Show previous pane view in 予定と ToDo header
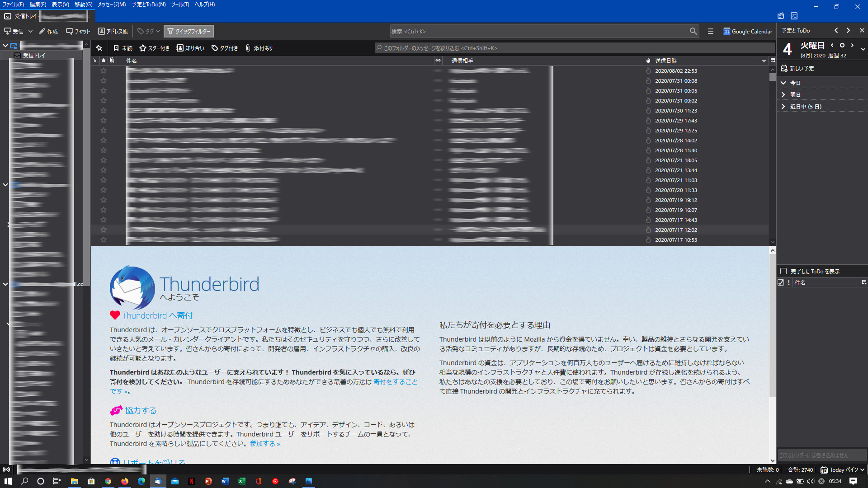 (836, 30)
